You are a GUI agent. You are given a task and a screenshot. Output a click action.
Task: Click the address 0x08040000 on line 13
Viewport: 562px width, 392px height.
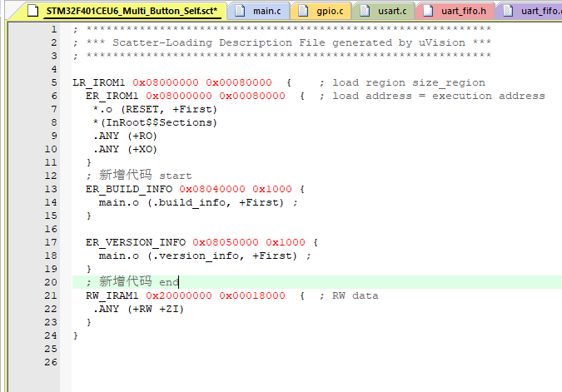click(212, 189)
